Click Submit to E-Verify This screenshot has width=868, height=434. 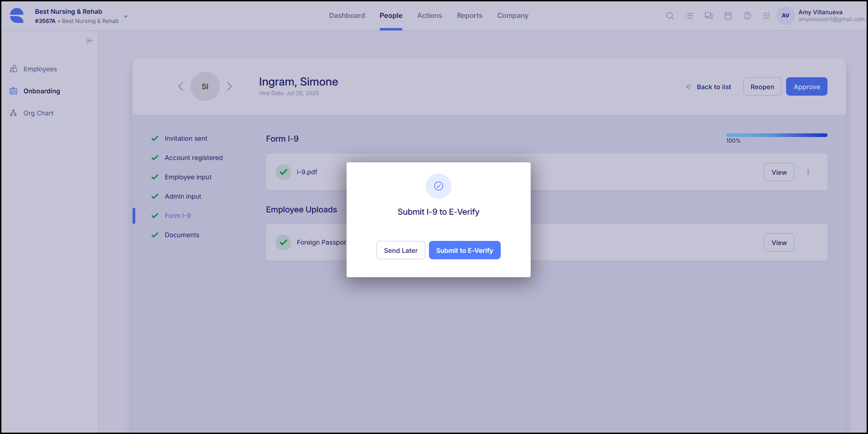coord(464,250)
